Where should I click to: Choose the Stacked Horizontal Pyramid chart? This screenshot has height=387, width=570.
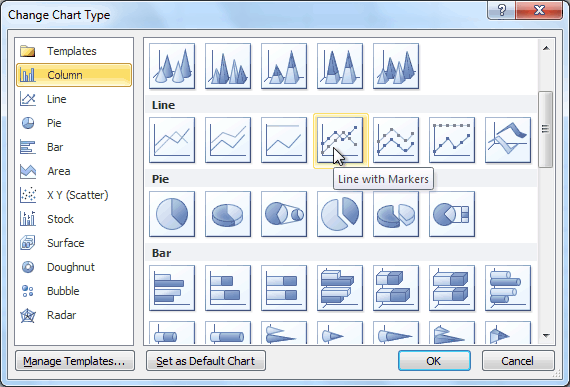[508, 332]
